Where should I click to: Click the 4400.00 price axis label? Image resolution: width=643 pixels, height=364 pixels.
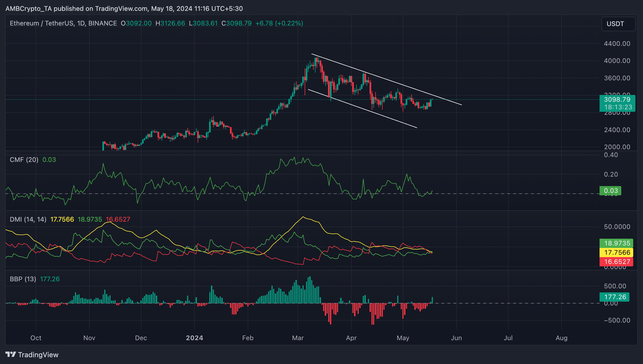point(617,44)
